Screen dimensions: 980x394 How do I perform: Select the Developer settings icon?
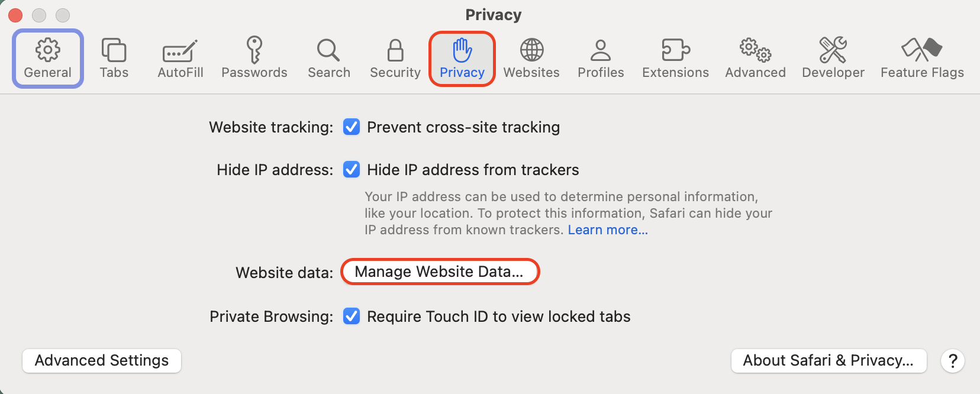833,57
